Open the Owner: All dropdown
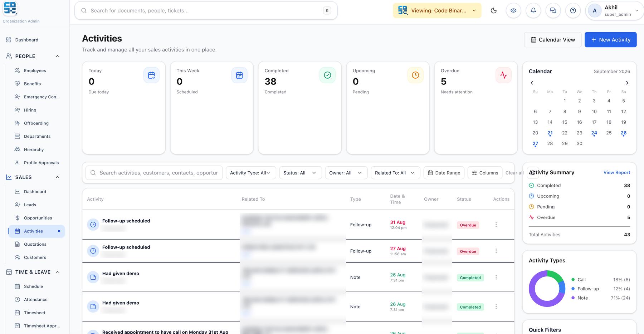The width and height of the screenshot is (644, 334). (x=346, y=173)
